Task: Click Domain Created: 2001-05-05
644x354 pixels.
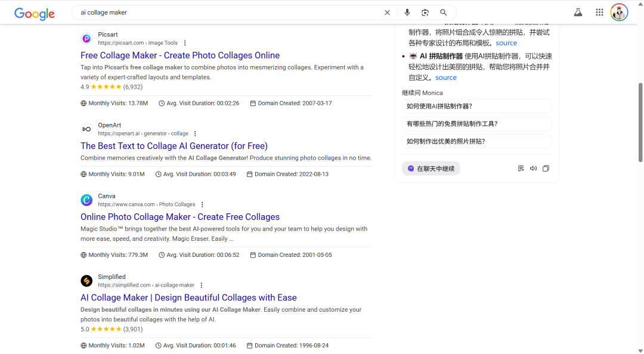Action: point(291,255)
